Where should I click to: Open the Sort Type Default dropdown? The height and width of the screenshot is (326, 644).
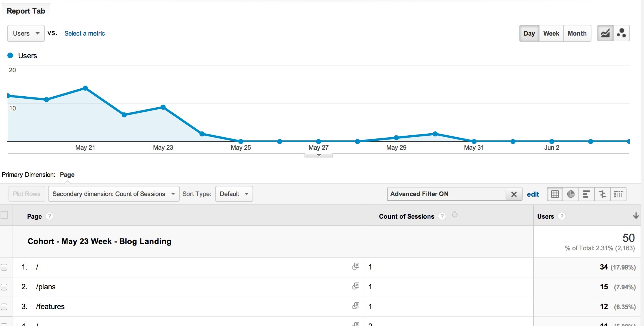(x=234, y=194)
